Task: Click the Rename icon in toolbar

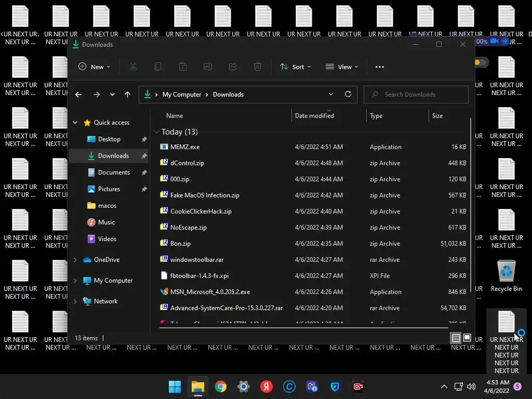Action: pyautogui.click(x=208, y=67)
